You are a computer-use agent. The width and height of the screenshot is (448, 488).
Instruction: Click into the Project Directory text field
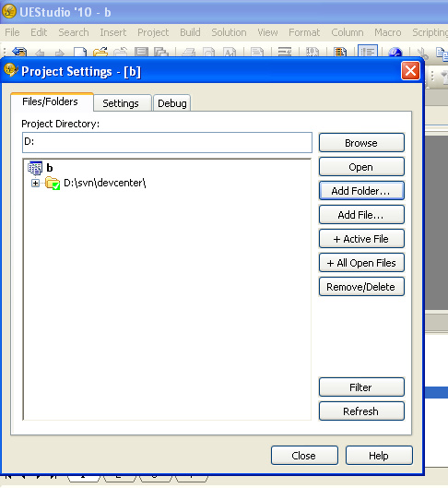[x=167, y=143]
